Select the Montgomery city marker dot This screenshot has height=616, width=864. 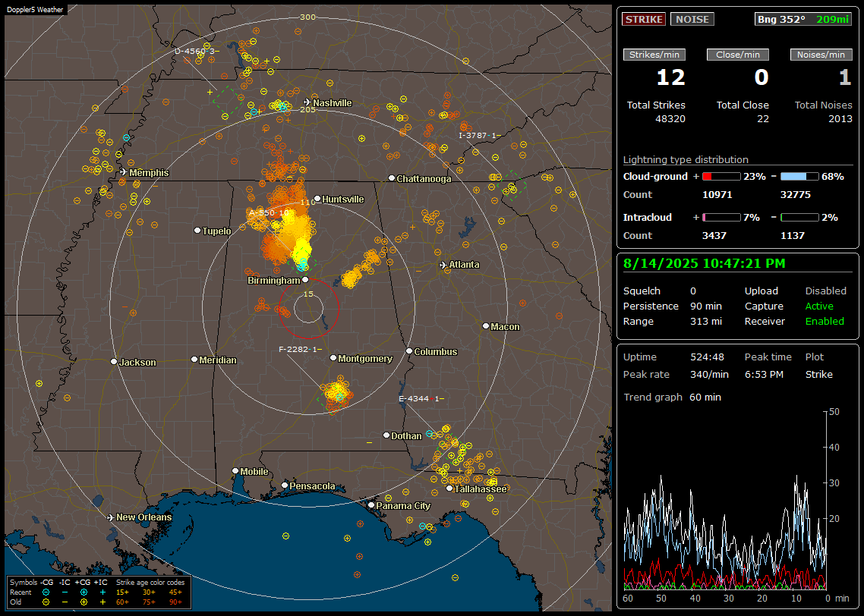[333, 358]
